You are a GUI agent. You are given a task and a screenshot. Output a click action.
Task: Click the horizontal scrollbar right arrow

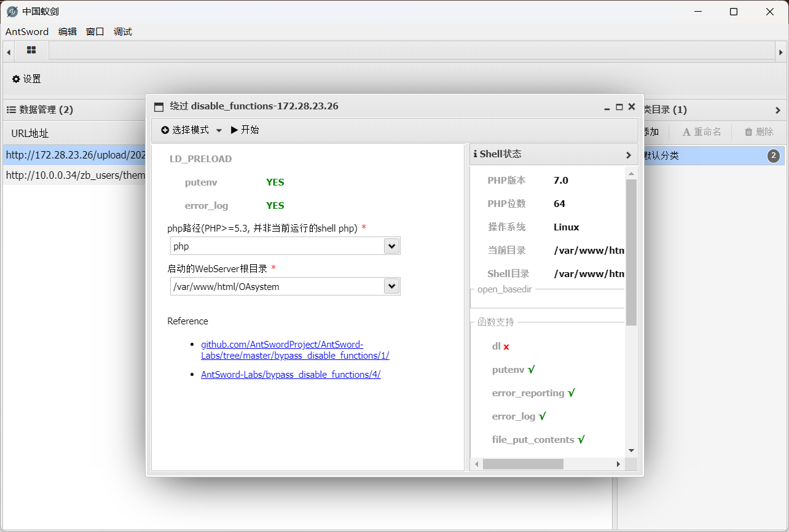pyautogui.click(x=619, y=464)
